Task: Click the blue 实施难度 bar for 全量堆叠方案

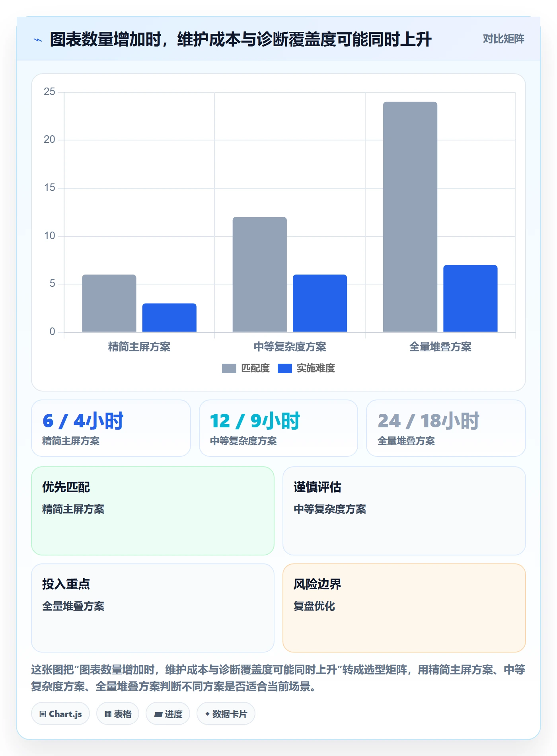Action: (x=470, y=298)
